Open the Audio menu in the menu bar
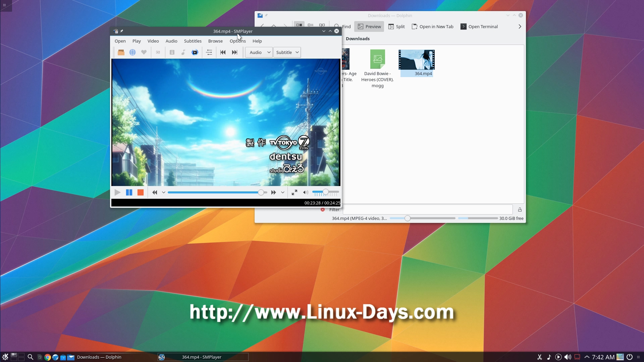This screenshot has width=644, height=362. coord(171,41)
